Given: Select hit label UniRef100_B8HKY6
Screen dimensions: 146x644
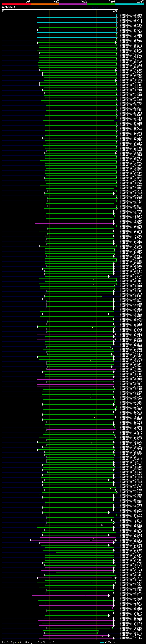Looking at the screenshot, I should tap(131, 633).
